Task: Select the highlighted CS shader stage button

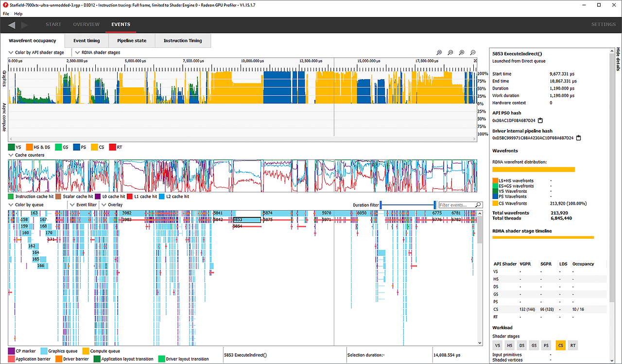Action: pyautogui.click(x=560, y=346)
